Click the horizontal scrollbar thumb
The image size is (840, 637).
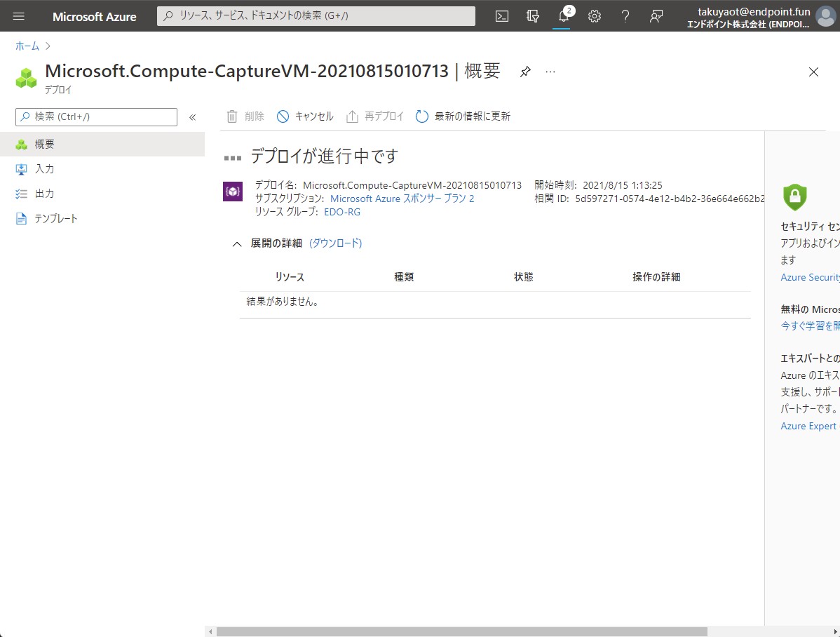click(x=462, y=632)
